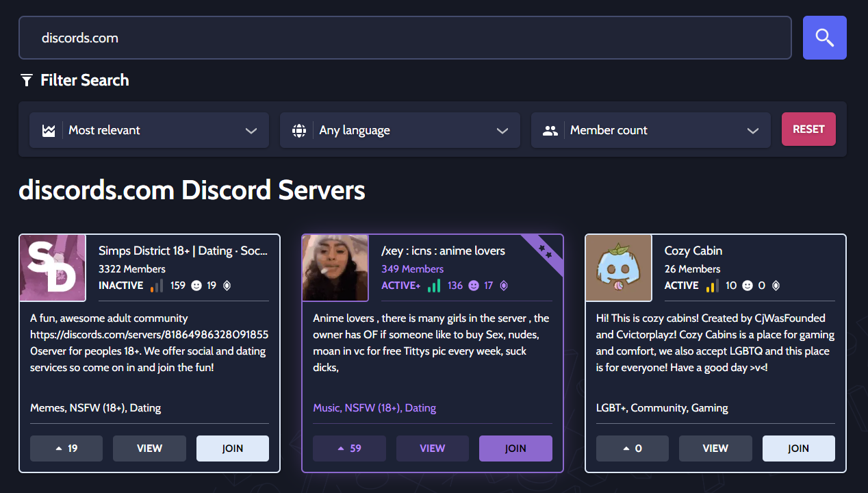The width and height of the screenshot is (868, 493).
Task: Open the Cozy Cabin title link
Action: 693,251
